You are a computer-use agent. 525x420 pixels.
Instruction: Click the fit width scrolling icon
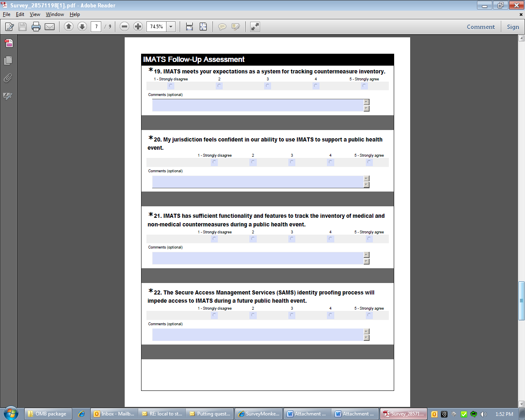click(x=189, y=27)
